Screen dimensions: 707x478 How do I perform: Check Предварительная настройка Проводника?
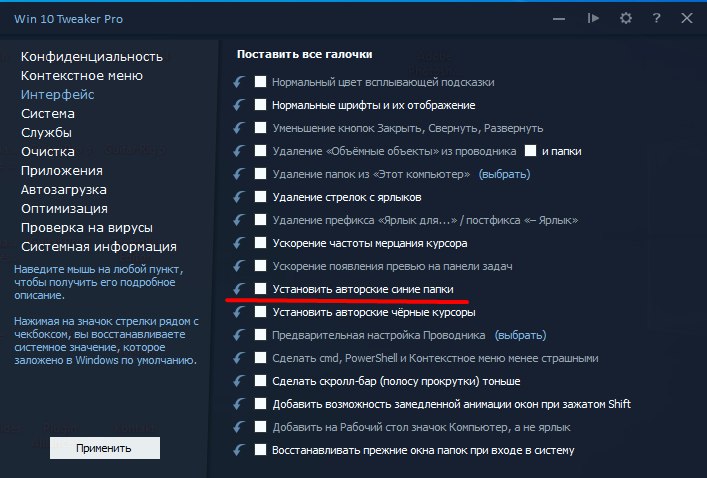click(x=260, y=334)
